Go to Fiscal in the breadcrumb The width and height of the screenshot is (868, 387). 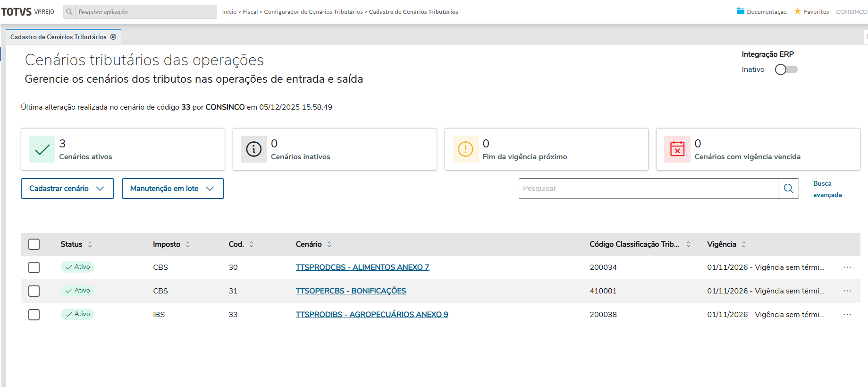coord(250,12)
